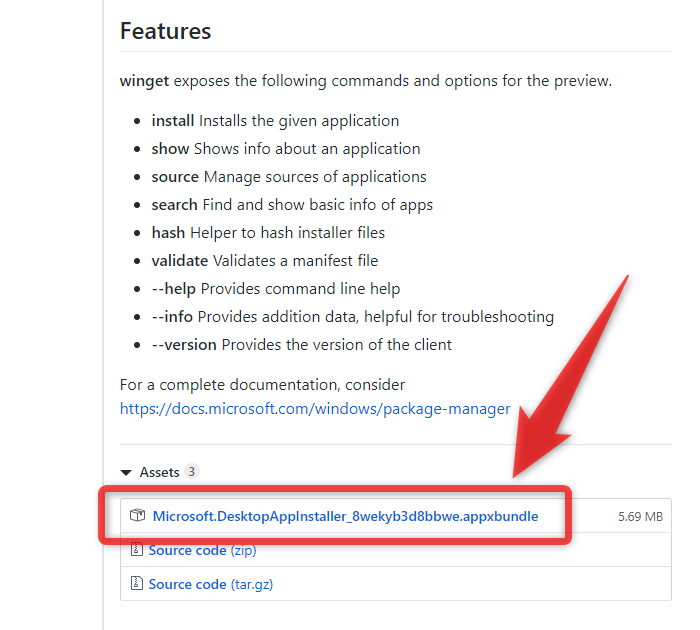Download the Source code (tar.gz) archive
The image size is (700, 630).
[211, 584]
